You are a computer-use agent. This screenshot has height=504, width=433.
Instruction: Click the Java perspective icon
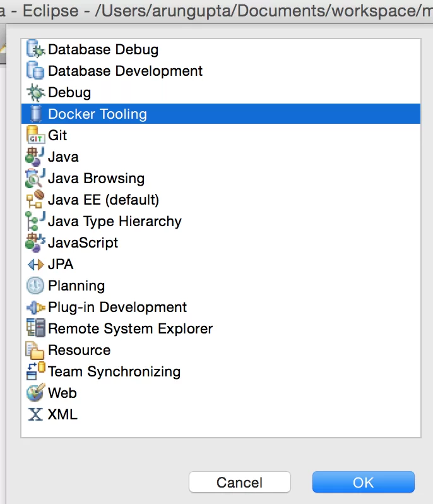pos(35,157)
